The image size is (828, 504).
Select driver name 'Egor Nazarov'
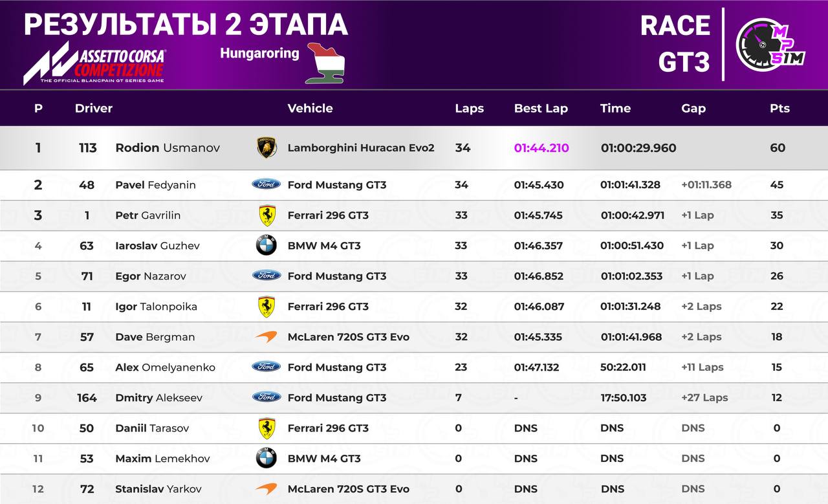pos(151,276)
